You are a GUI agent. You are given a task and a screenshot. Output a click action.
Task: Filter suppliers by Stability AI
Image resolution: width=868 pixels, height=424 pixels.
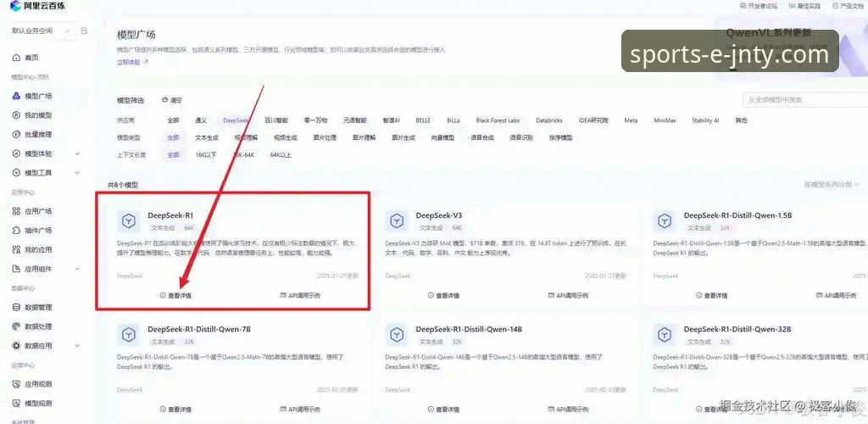click(705, 120)
